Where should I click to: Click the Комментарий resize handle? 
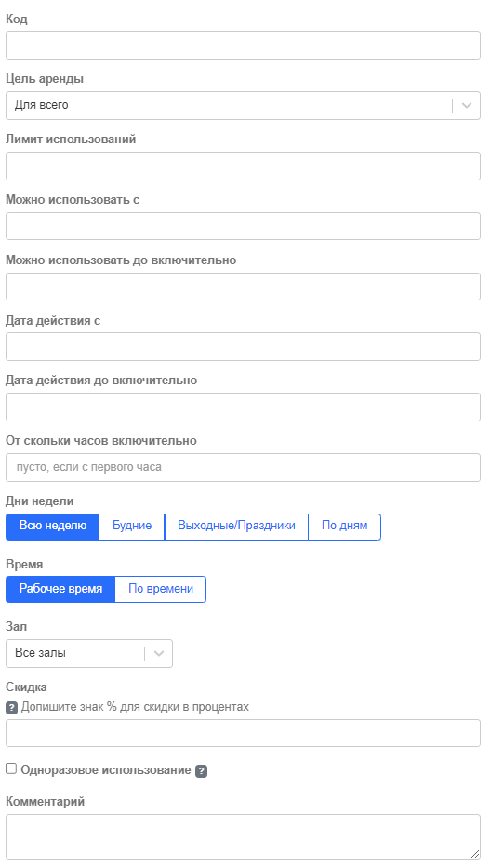point(475,854)
